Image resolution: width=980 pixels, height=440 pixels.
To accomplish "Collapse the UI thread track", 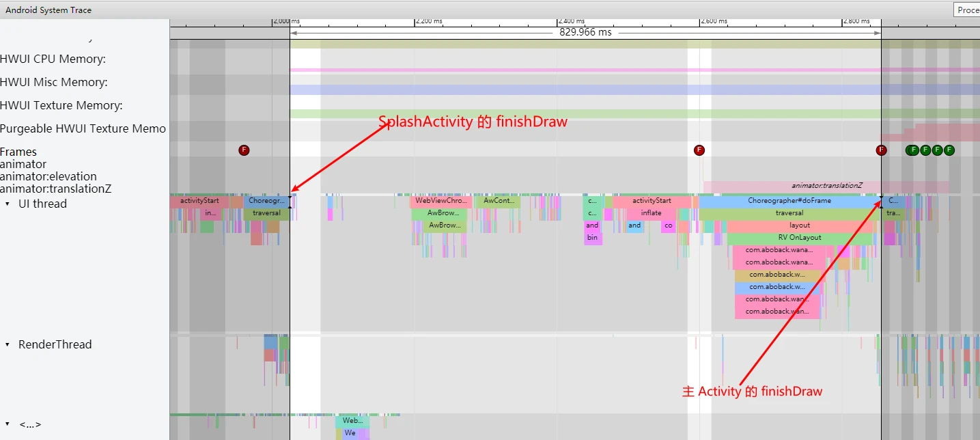I will tap(8, 204).
